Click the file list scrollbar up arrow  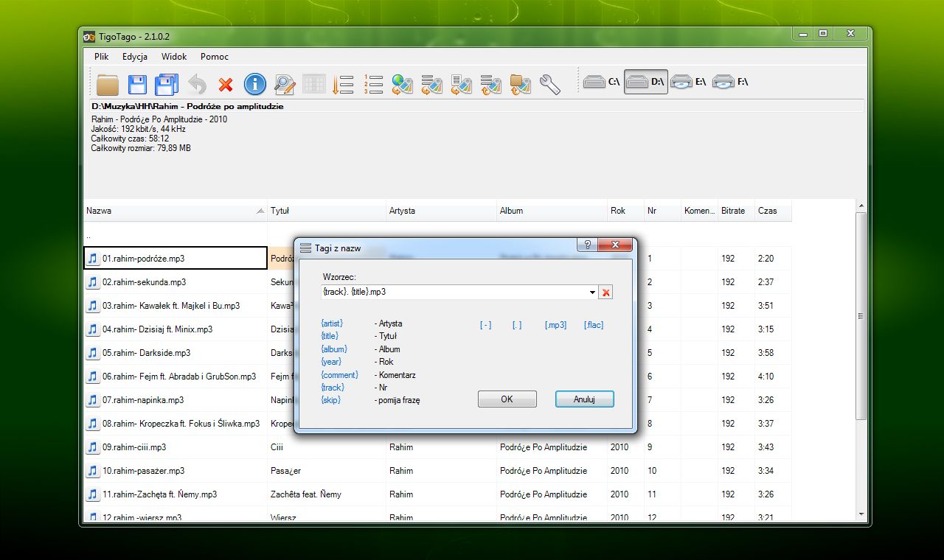[861, 206]
